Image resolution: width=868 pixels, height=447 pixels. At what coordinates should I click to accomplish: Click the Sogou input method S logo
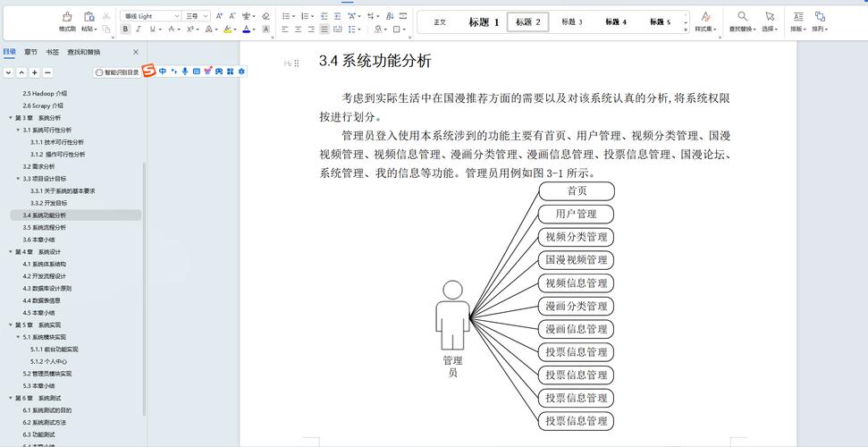click(x=149, y=71)
